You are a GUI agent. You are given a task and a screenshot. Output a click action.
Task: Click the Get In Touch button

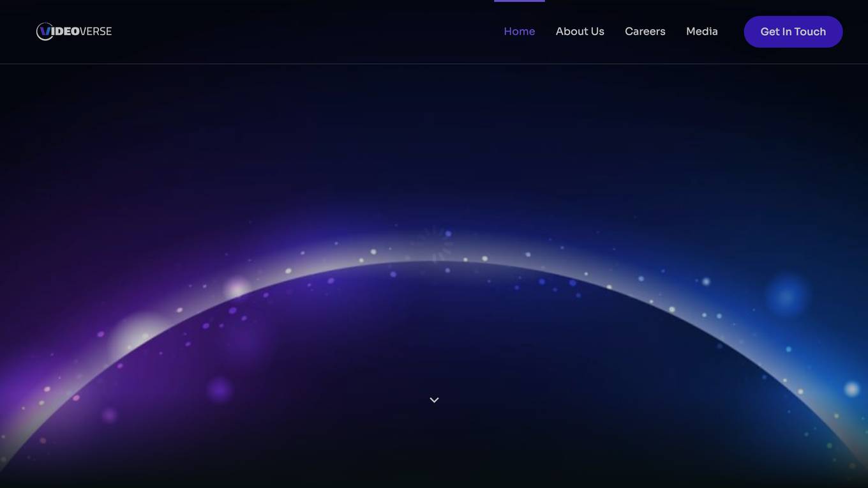click(x=793, y=32)
